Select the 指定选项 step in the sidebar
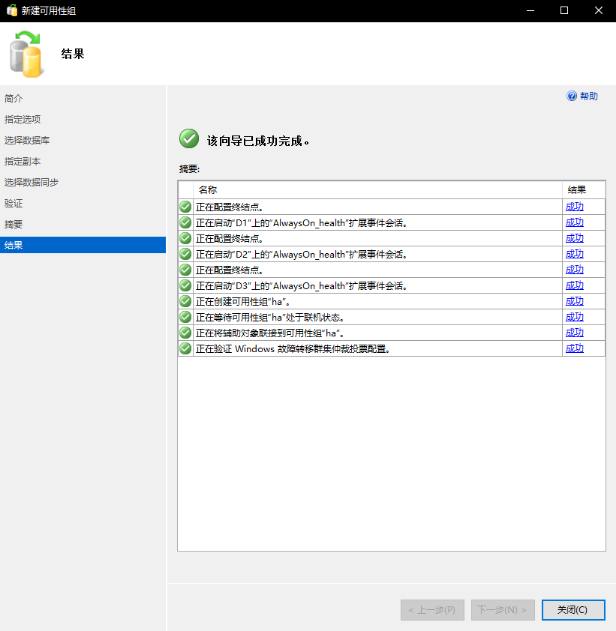 click(x=22, y=119)
